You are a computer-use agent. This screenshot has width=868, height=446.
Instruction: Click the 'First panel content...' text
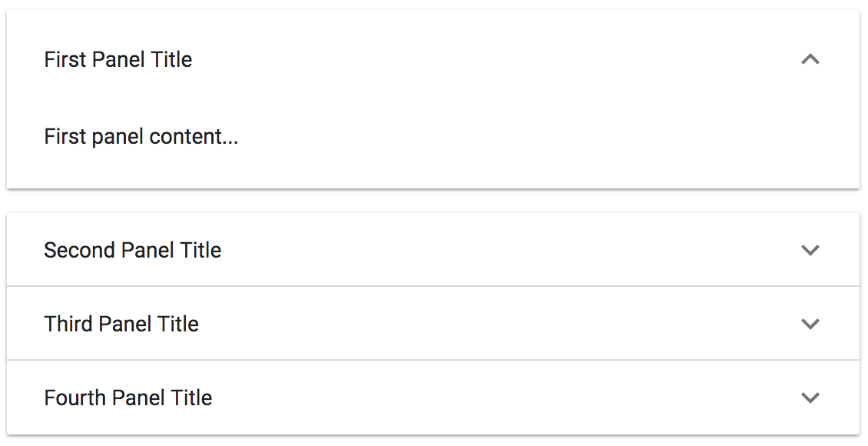click(x=141, y=138)
